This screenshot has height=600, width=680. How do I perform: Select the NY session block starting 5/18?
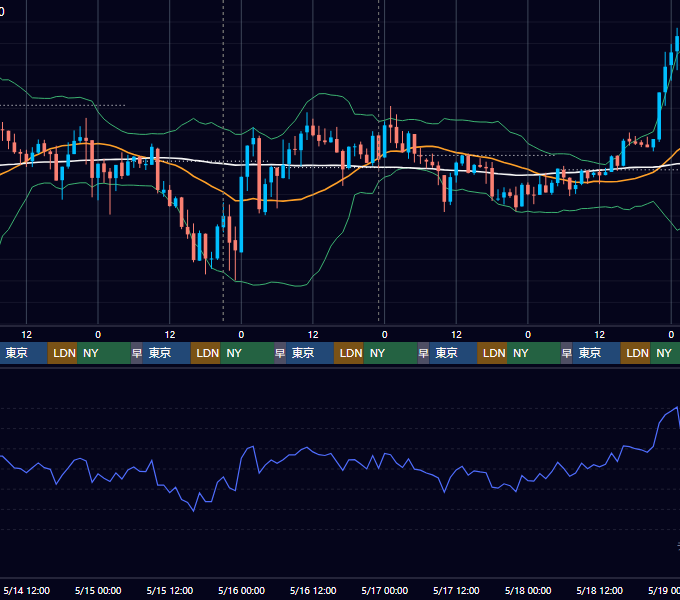(665, 353)
